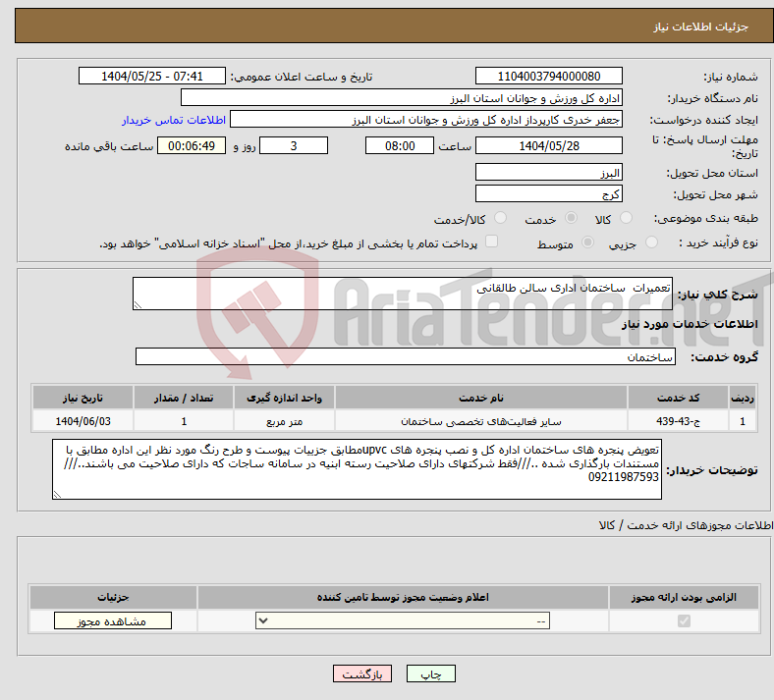
Task: Click the اطلاعات خدمات مورد نیاز heading
Action: coord(690,324)
